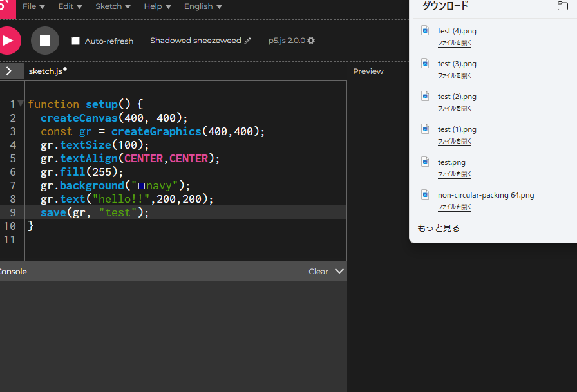
Task: Open the Edit menu
Action: pyautogui.click(x=70, y=6)
